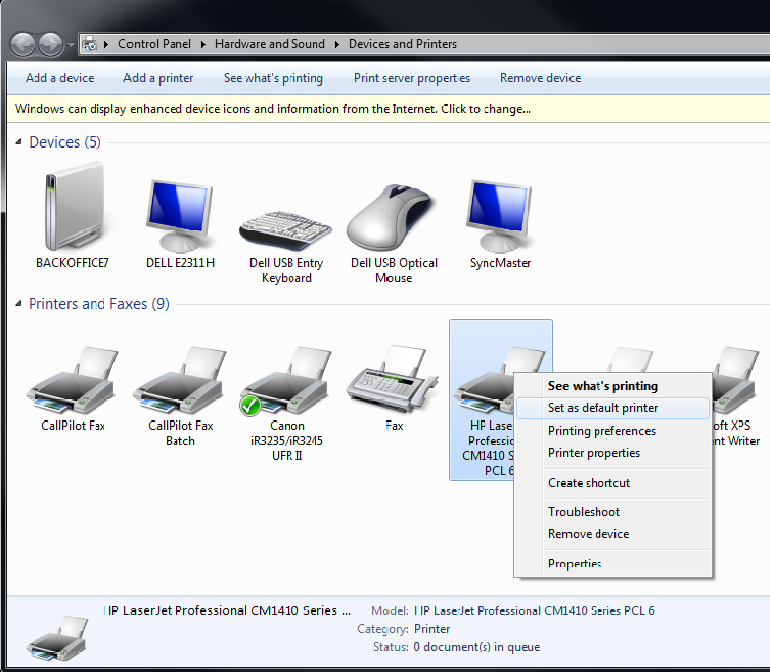Click the Forward navigation arrow button
The width and height of the screenshot is (770, 672).
51,45
